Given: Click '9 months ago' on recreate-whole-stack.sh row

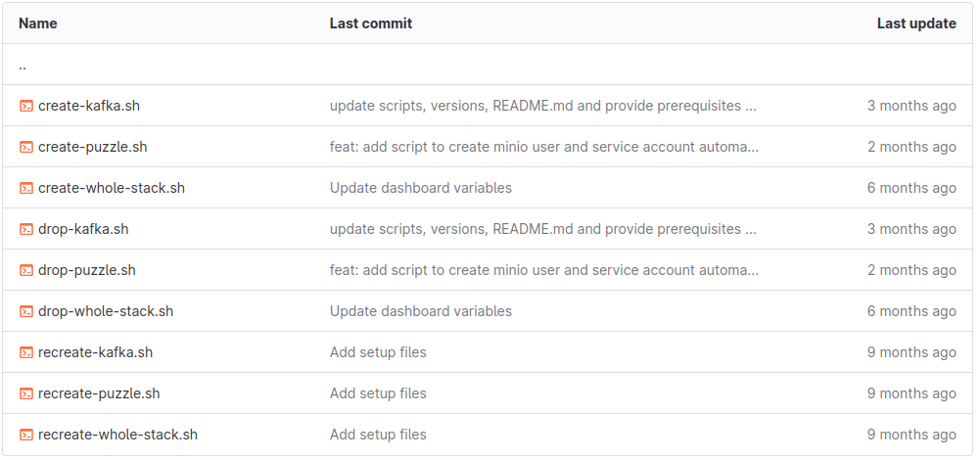Looking at the screenshot, I should (911, 435).
